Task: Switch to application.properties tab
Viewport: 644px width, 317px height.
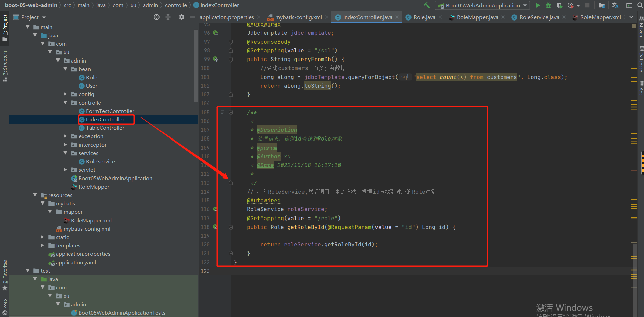Action: (226, 17)
